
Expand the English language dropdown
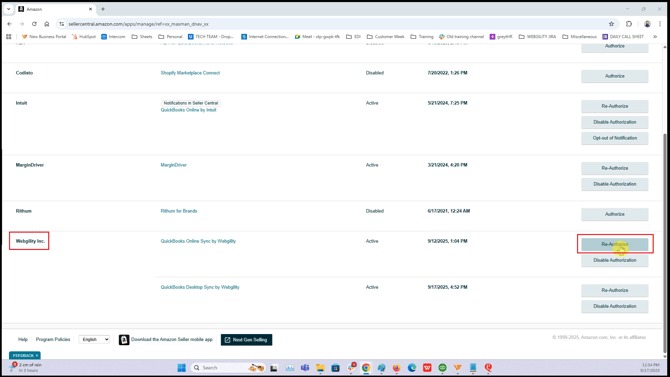point(94,339)
